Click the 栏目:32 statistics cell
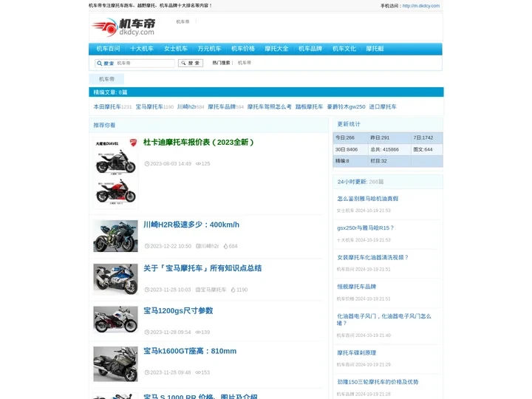 (x=389, y=161)
